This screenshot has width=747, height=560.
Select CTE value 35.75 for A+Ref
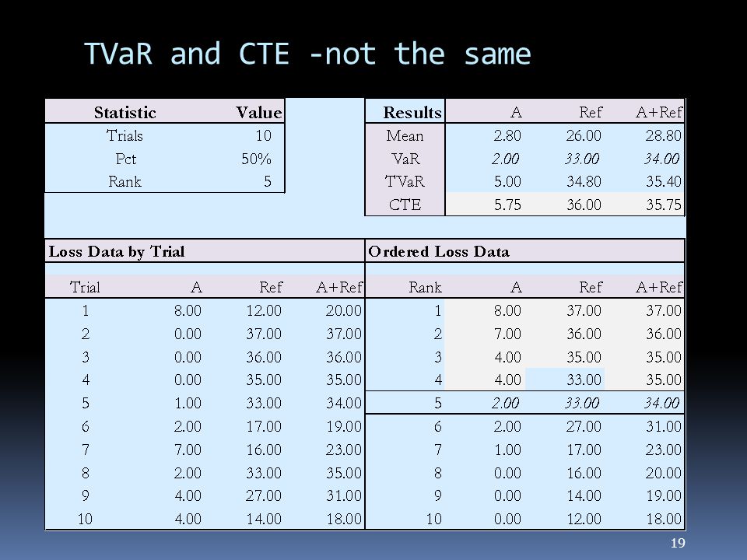664,205
